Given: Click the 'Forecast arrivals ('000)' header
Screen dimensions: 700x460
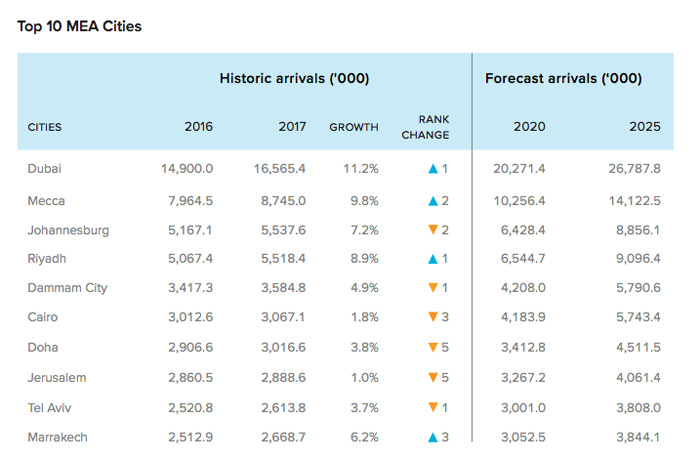Looking at the screenshot, I should pyautogui.click(x=563, y=79).
